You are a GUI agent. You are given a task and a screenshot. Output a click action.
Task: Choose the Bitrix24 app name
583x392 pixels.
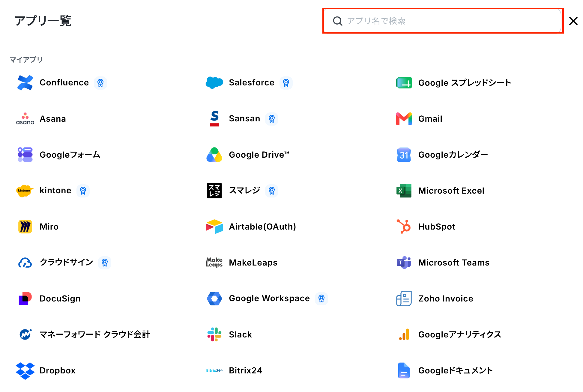coord(246,370)
